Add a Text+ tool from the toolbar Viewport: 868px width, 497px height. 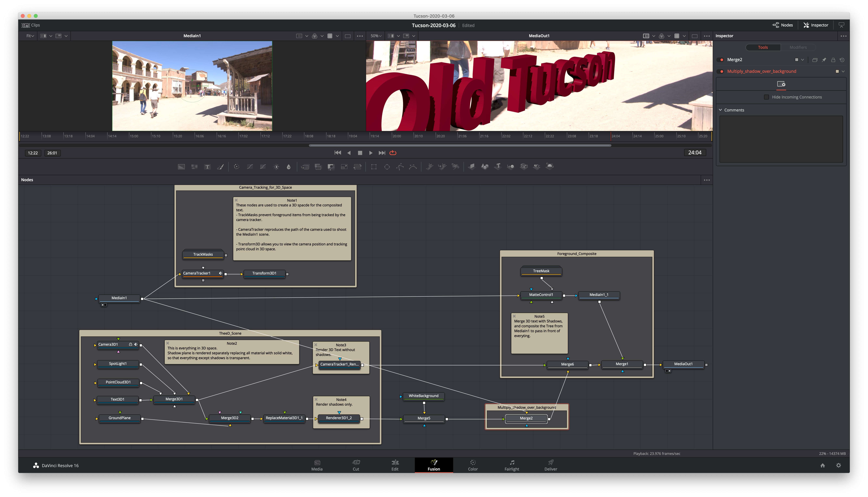(x=207, y=167)
